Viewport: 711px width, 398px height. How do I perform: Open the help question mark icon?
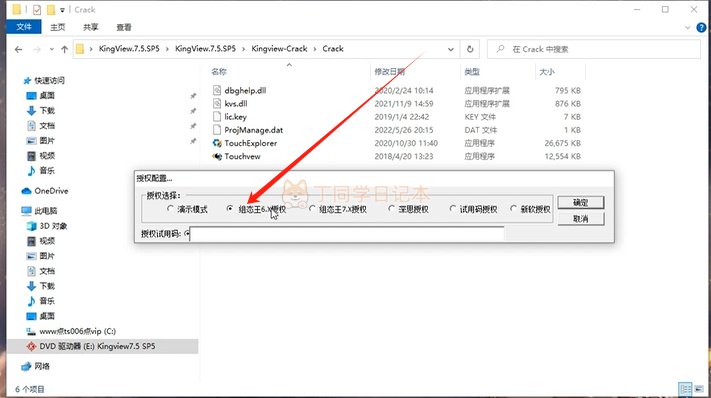(701, 27)
